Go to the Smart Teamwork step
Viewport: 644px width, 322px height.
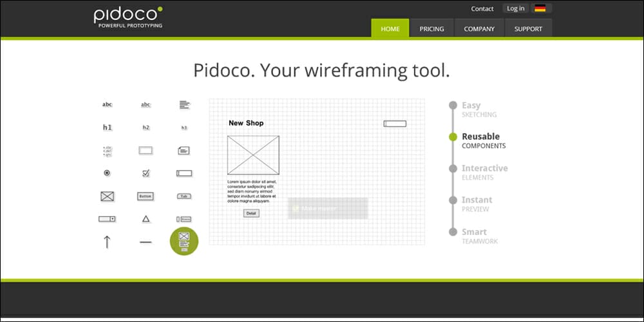[474, 236]
